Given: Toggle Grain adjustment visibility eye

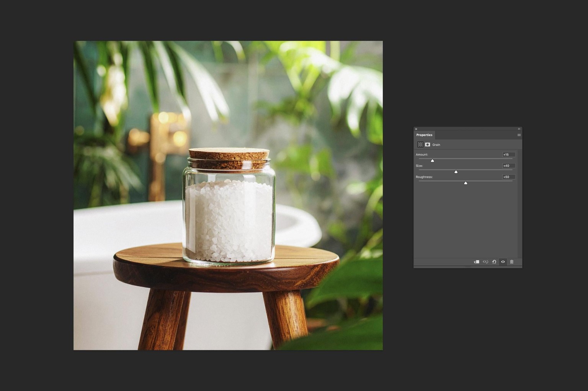Looking at the screenshot, I should pos(503,262).
